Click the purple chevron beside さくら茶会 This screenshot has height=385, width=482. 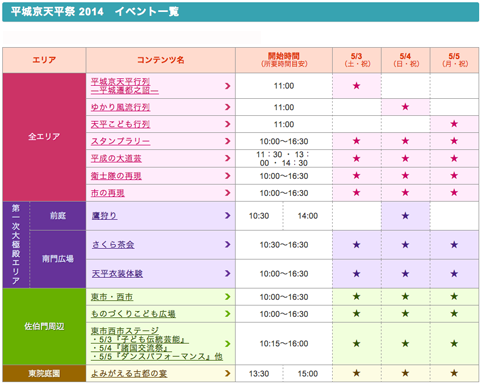[x=228, y=245]
